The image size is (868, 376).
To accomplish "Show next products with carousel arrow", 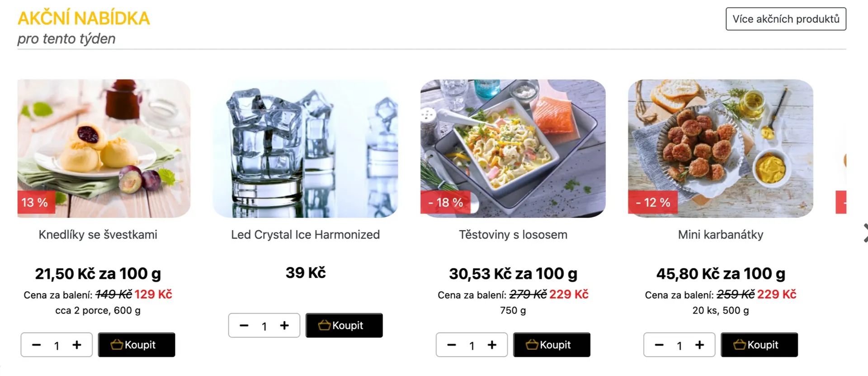I will coord(864,233).
